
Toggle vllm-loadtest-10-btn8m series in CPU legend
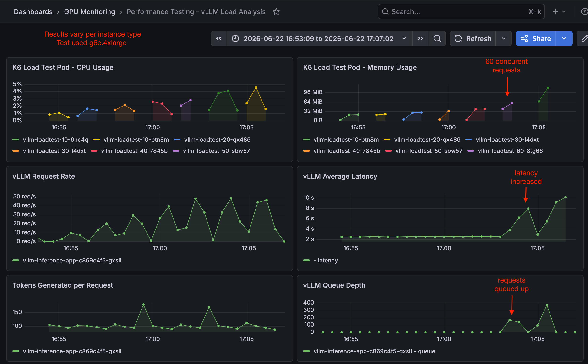pyautogui.click(x=136, y=140)
